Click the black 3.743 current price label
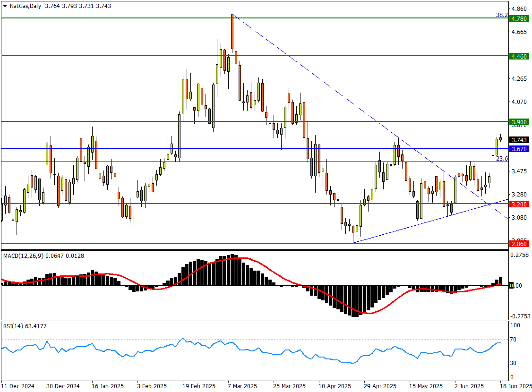This screenshot has width=532, height=392. coord(519,140)
